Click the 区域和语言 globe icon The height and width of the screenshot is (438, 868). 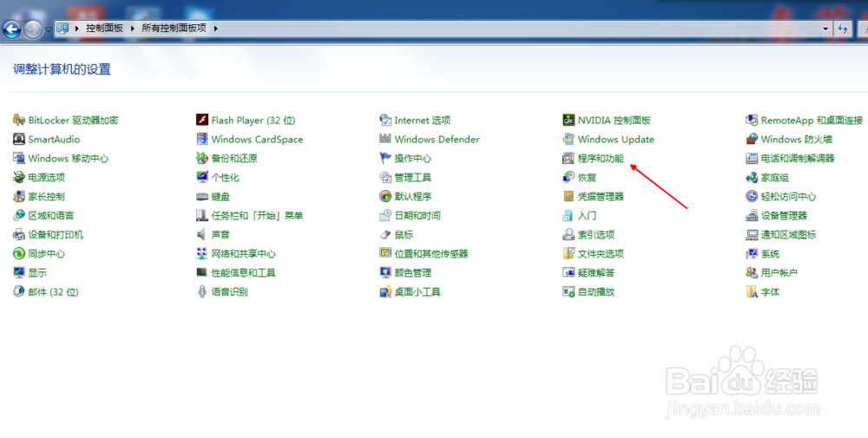pos(19,215)
